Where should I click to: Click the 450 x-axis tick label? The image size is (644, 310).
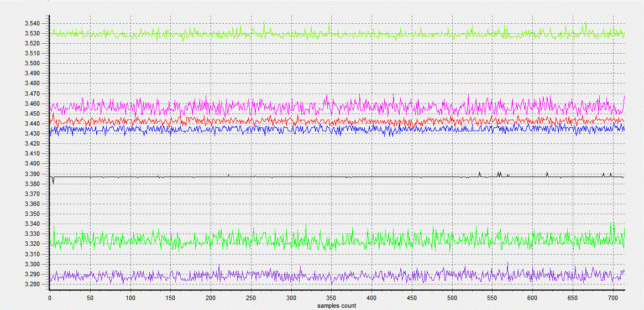(412, 297)
